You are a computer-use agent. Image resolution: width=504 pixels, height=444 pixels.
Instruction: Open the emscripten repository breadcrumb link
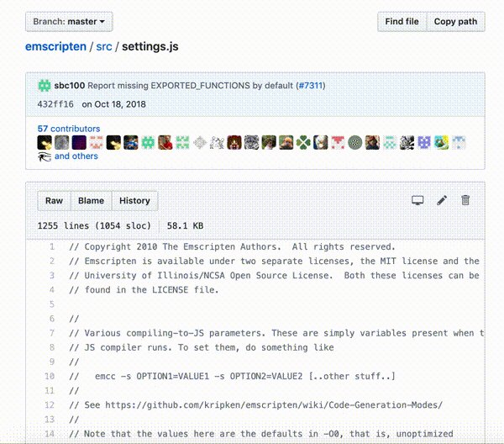pyautogui.click(x=55, y=46)
